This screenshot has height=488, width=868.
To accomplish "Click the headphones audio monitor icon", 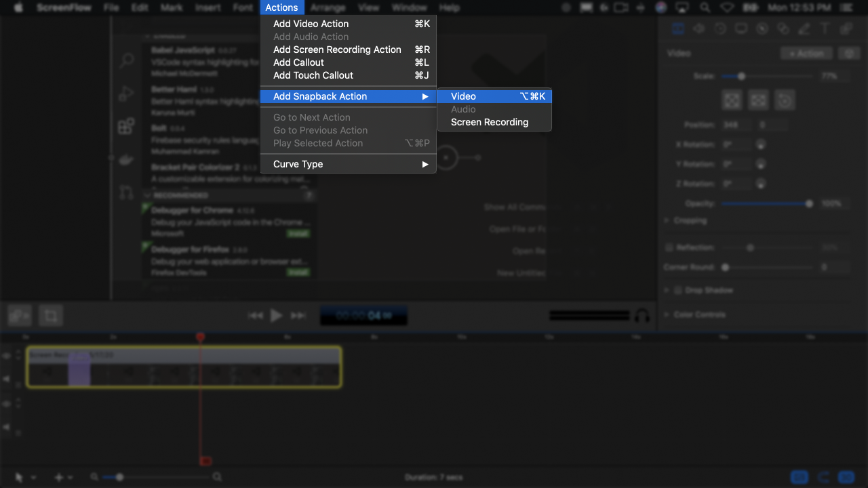I will [x=642, y=316].
